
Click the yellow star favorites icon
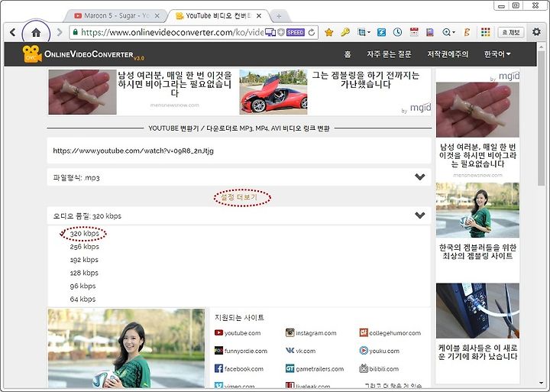tap(328, 32)
